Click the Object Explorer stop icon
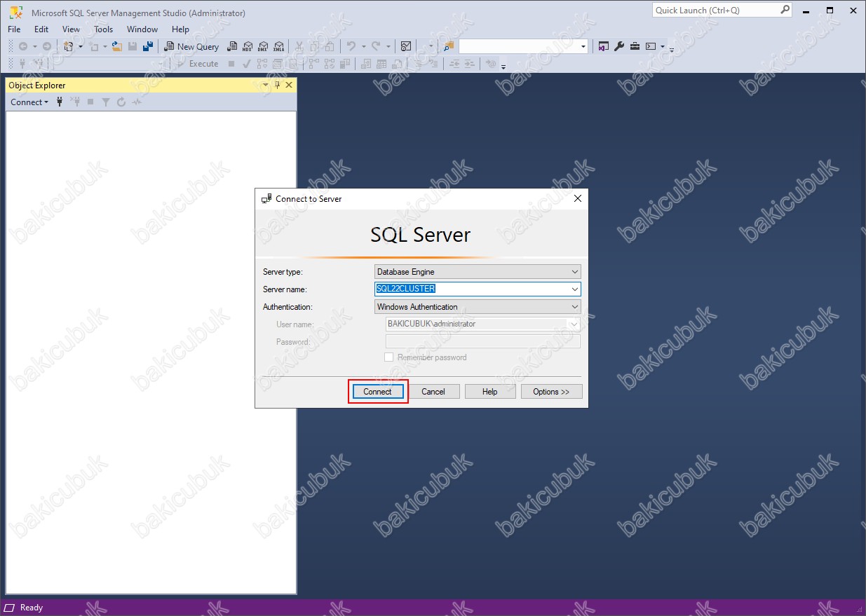Viewport: 866px width, 616px height. [90, 102]
